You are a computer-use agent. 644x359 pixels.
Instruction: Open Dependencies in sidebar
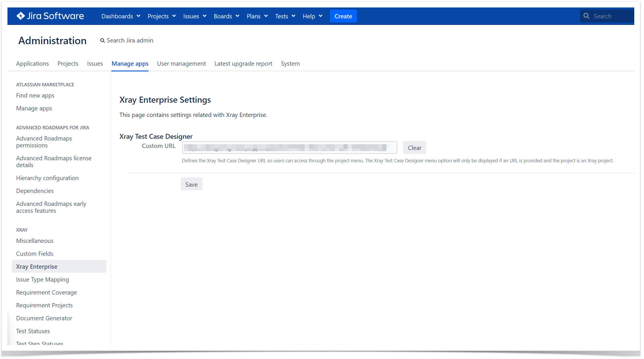(x=35, y=191)
